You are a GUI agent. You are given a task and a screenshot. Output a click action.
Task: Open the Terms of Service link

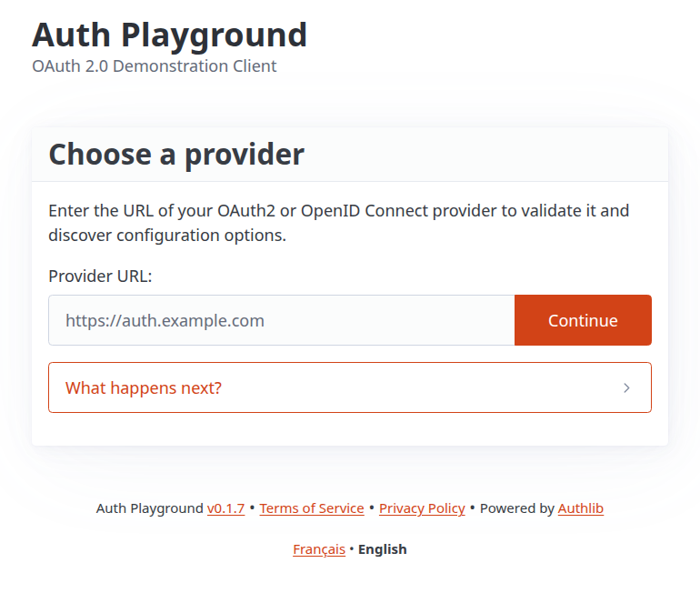tap(312, 508)
